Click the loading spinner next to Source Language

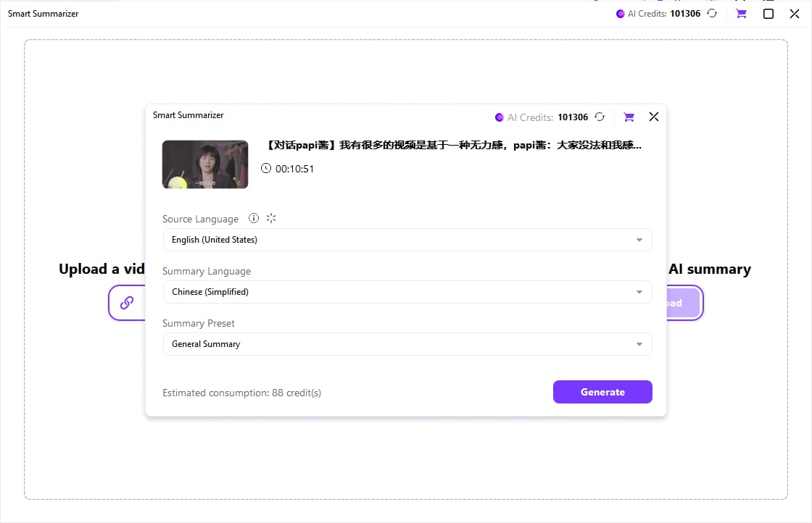pyautogui.click(x=272, y=218)
